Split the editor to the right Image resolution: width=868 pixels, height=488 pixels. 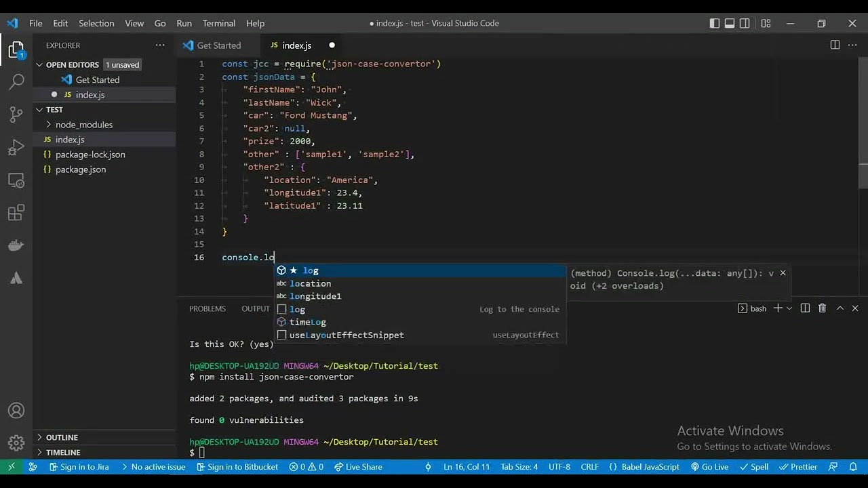[835, 45]
